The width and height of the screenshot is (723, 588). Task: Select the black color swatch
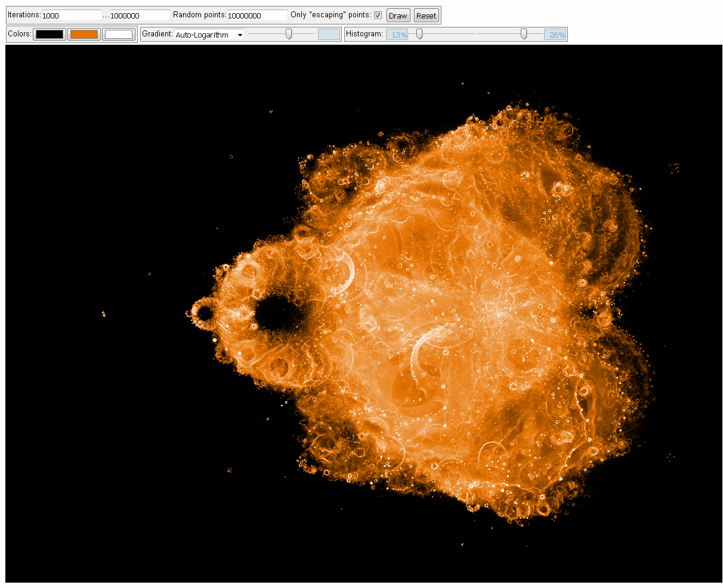(50, 35)
